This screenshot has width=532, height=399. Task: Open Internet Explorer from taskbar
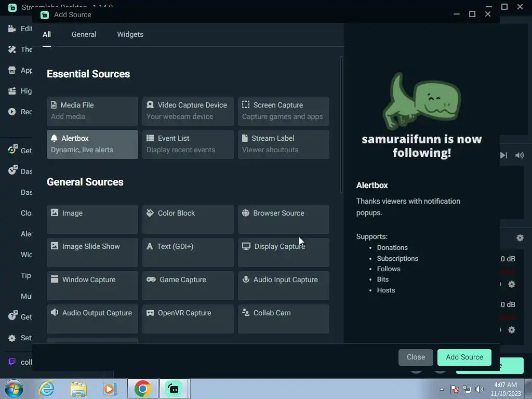click(x=46, y=389)
